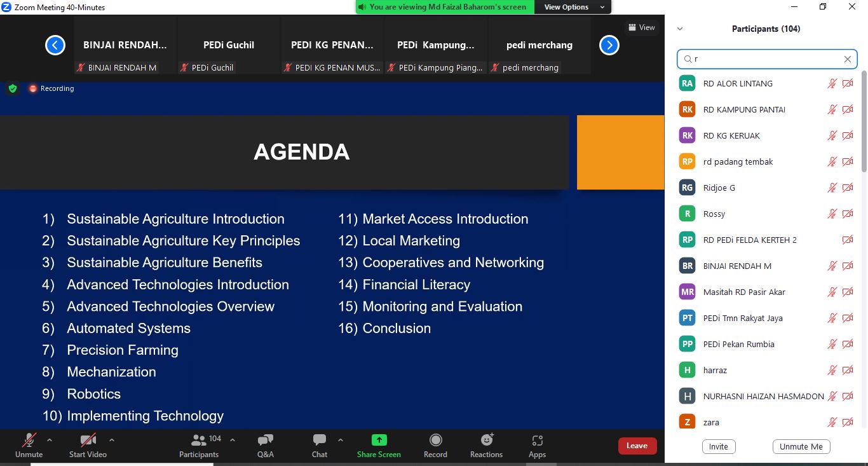868x466 pixels.
Task: Expand chat options arrow next to Chat
Action: (x=340, y=440)
